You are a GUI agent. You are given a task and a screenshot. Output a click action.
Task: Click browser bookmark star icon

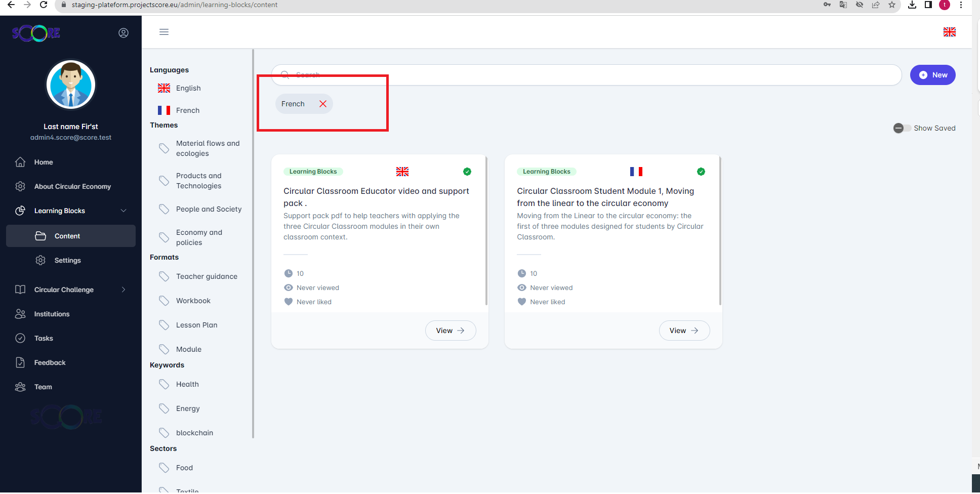(x=892, y=5)
